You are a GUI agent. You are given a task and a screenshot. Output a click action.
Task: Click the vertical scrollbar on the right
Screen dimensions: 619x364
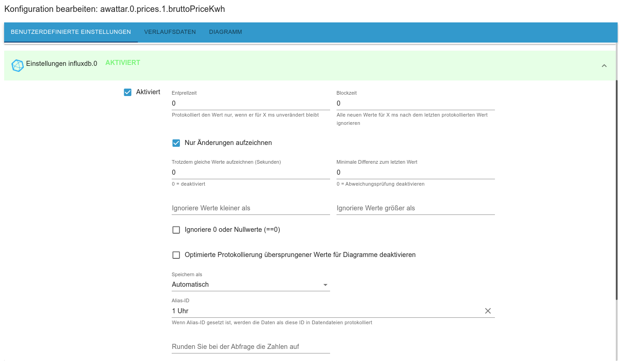pos(617,190)
